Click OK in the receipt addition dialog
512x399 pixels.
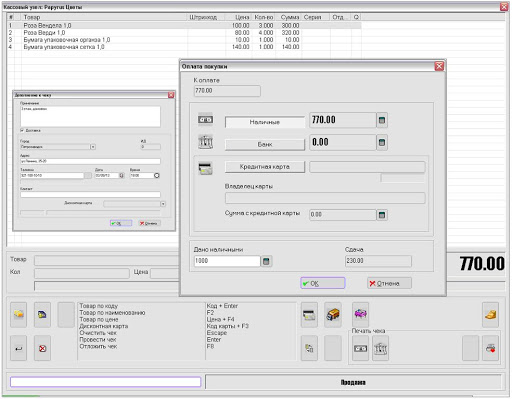(121, 223)
